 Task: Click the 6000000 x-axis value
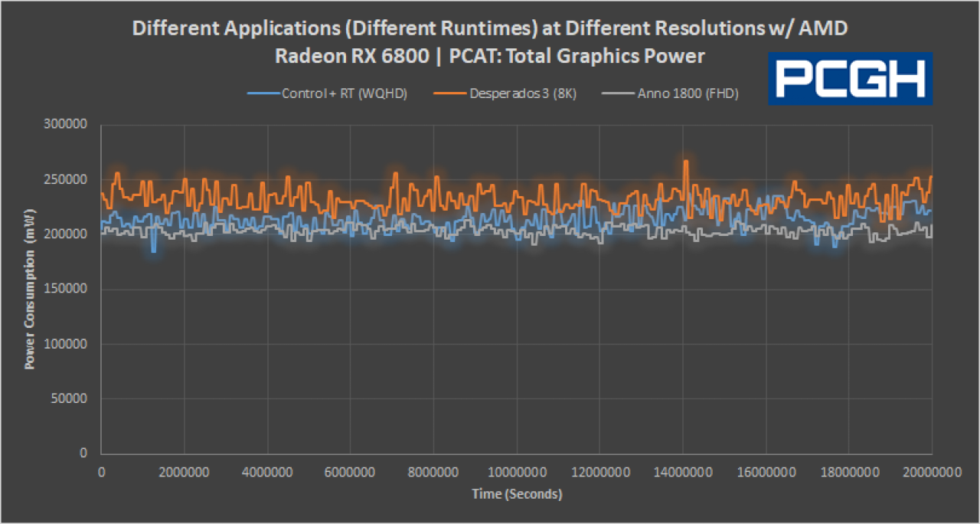coord(351,473)
